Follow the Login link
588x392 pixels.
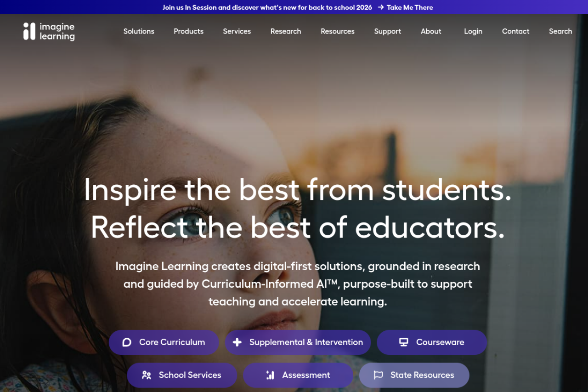pyautogui.click(x=473, y=31)
